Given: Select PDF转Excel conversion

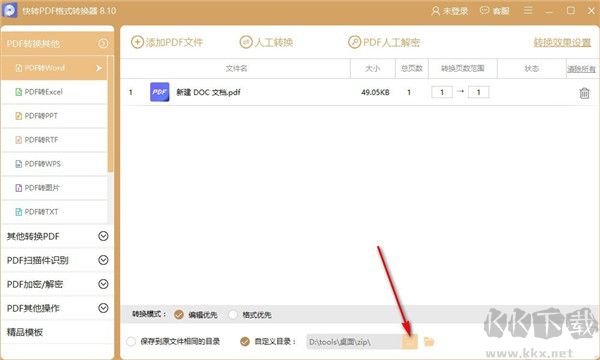Looking at the screenshot, I should (54, 92).
